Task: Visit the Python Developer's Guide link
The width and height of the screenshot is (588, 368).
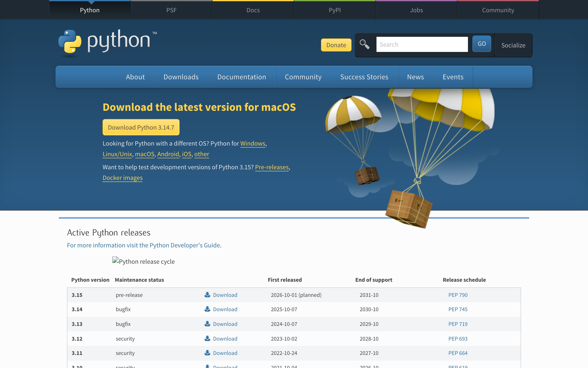Action: (x=144, y=245)
